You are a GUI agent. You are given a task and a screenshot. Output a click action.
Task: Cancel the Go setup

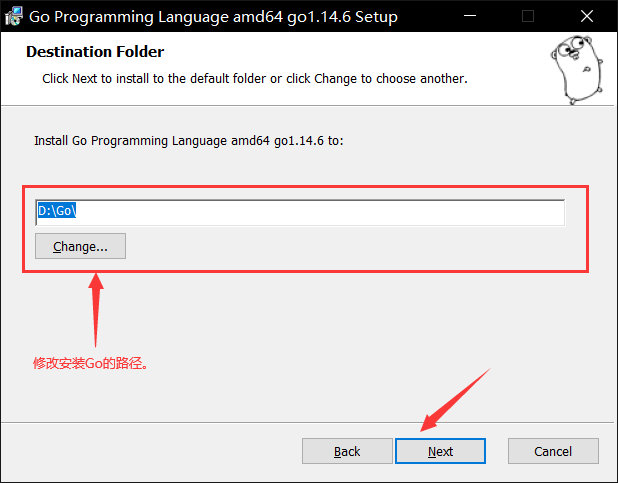tap(553, 451)
